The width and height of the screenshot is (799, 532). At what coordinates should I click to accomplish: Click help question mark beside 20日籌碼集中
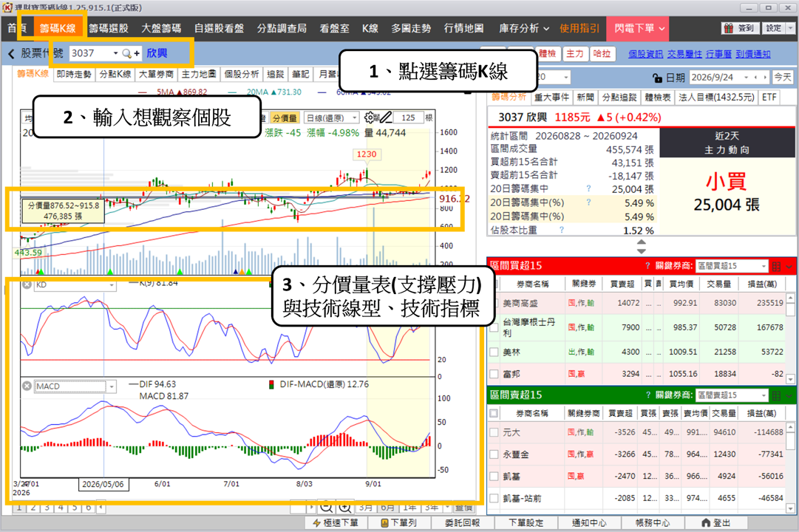(x=588, y=188)
